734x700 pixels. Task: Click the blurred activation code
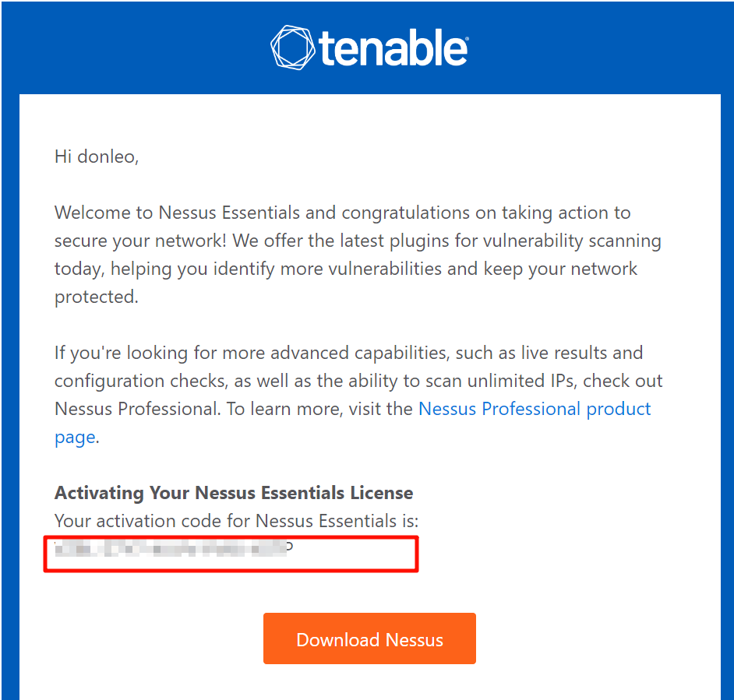point(173,549)
